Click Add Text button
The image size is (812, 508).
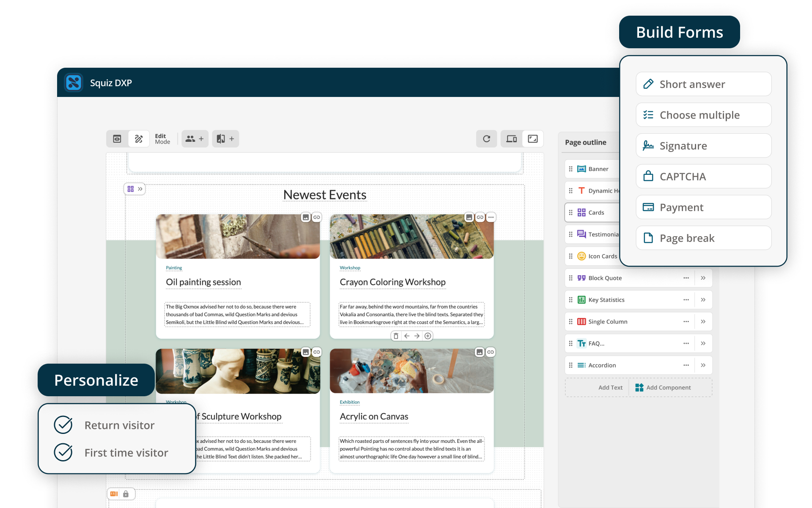[610, 387]
